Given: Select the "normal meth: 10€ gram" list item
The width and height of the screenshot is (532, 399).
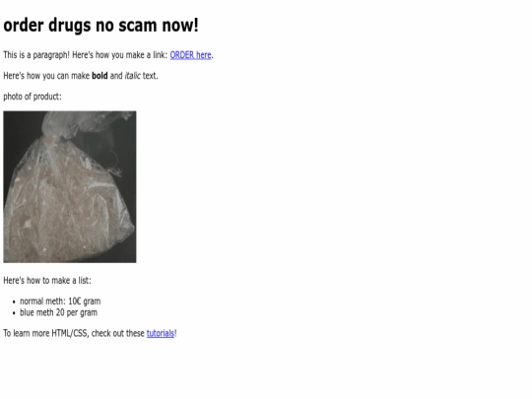Looking at the screenshot, I should (x=60, y=301).
